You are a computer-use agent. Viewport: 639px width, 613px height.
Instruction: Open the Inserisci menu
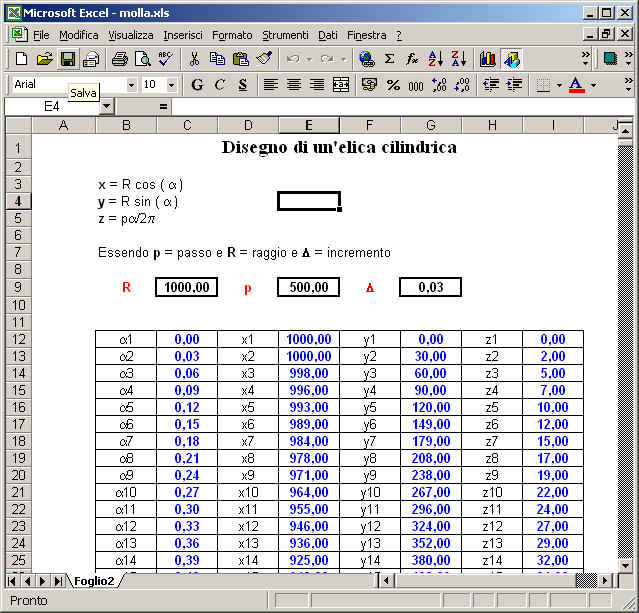click(x=183, y=35)
